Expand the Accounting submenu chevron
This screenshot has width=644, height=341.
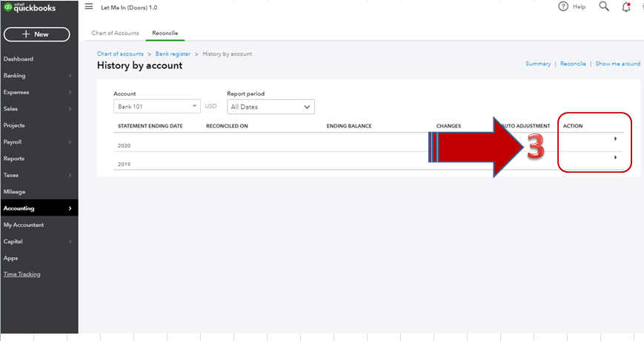70,208
